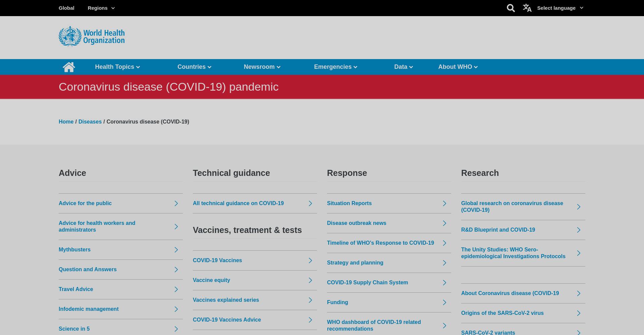Click the Coronavirus disease (COVID-19) pandemic heading
Viewport: 644px width, 335px height.
(x=169, y=87)
